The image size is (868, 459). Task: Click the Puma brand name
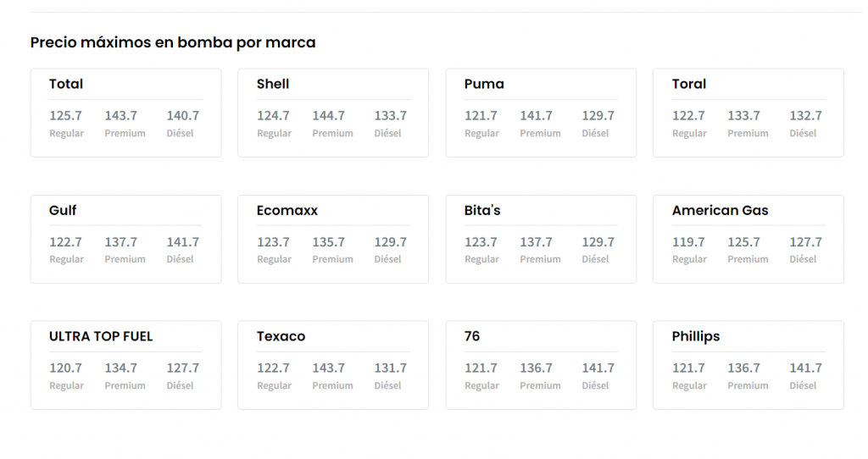pos(484,84)
